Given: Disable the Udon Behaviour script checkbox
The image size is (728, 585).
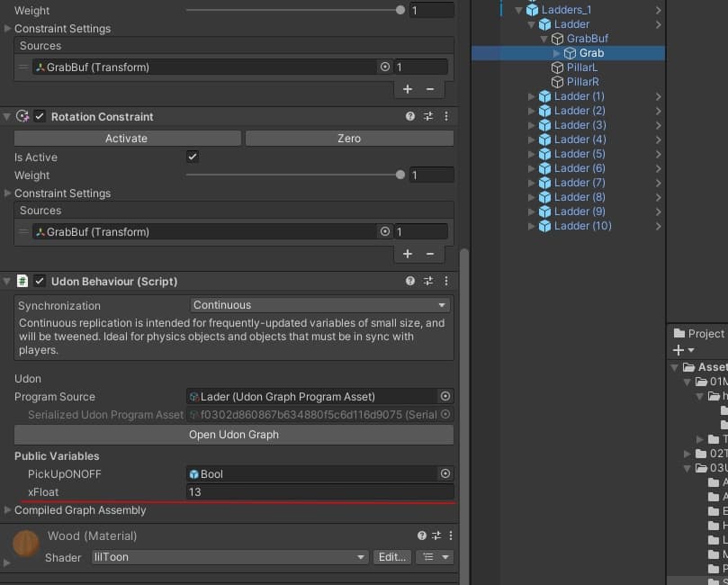Looking at the screenshot, I should coord(40,282).
